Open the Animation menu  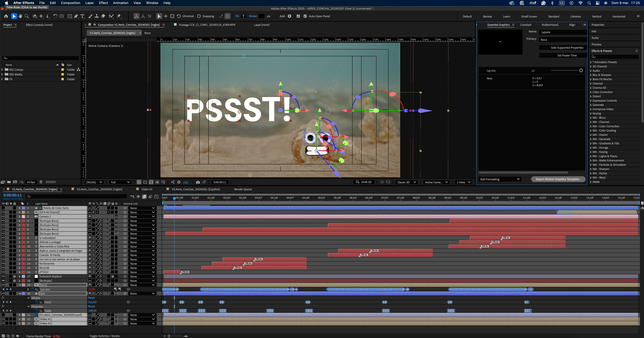point(121,3)
